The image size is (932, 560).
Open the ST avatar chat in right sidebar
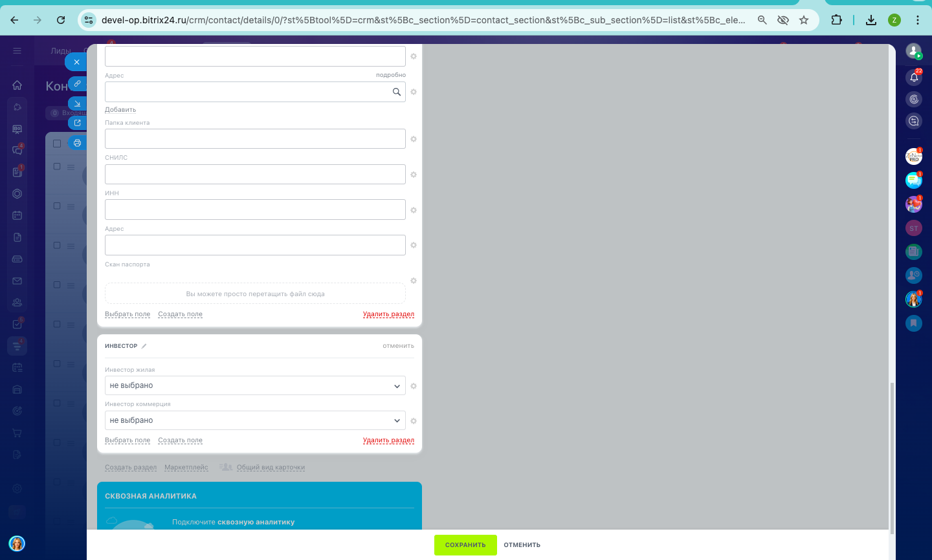914,228
